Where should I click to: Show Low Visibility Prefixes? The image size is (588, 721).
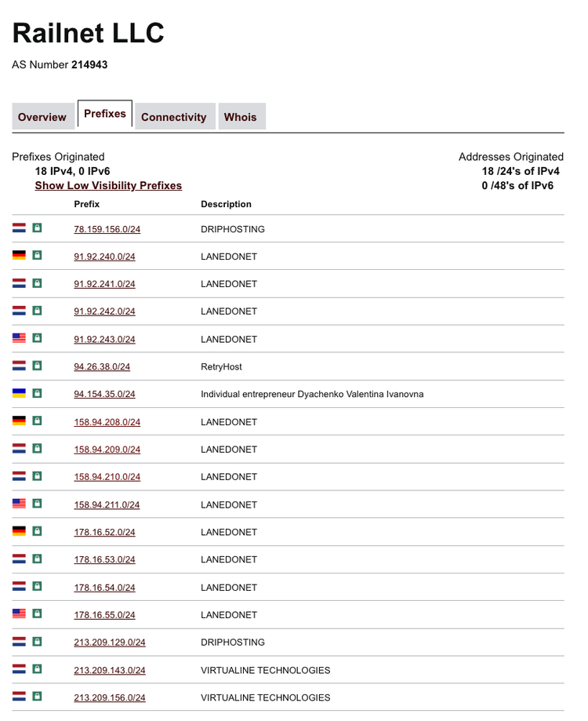(x=108, y=186)
